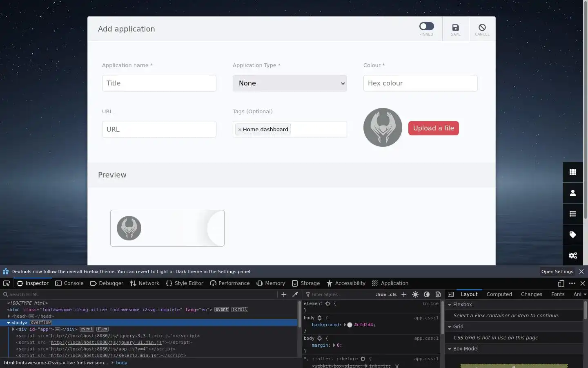Toggle dark color scheme simulation icon
588x368 pixels.
click(427, 294)
